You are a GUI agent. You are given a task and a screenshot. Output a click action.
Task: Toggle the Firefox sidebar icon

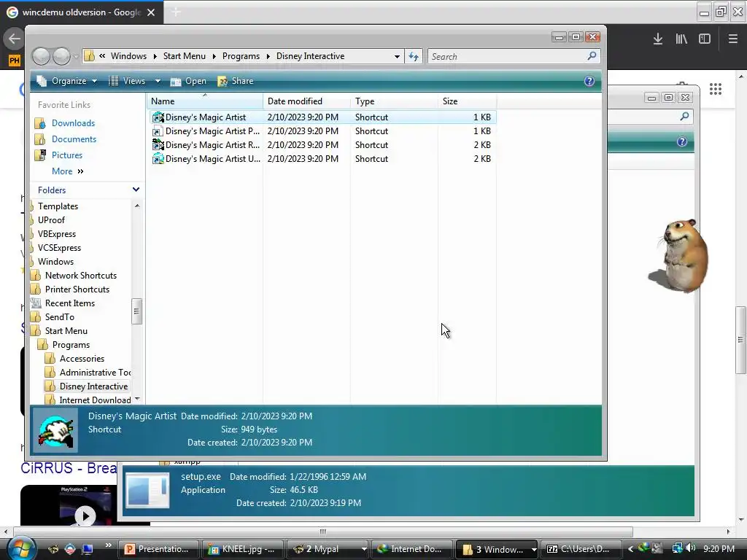(x=705, y=39)
